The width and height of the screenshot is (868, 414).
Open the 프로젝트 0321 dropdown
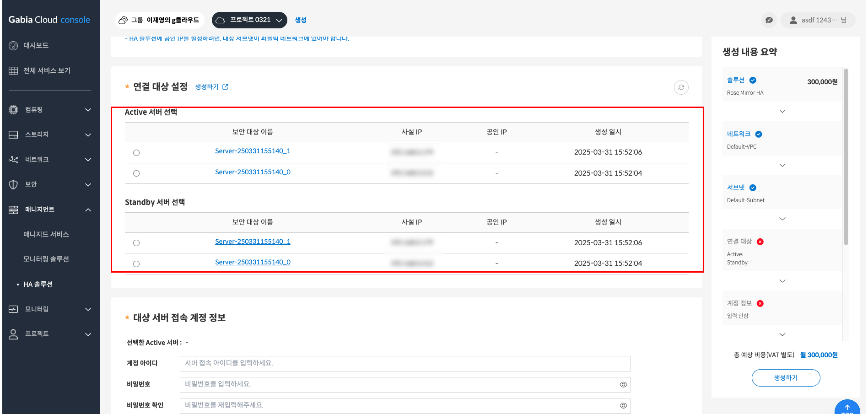point(249,20)
